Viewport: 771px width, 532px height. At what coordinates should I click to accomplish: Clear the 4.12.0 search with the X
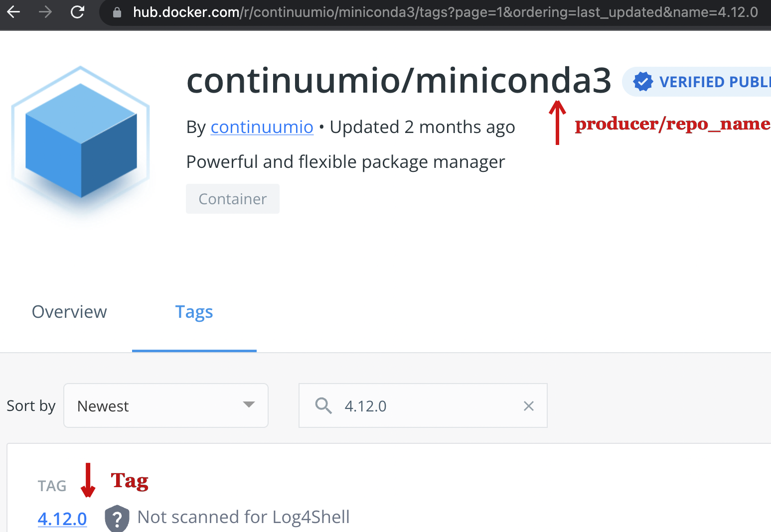[529, 406]
